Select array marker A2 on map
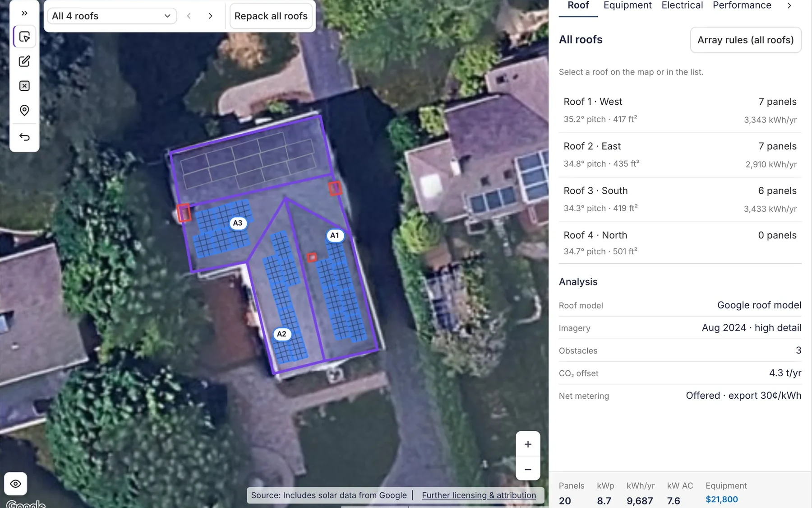812x508 pixels. 281,334
